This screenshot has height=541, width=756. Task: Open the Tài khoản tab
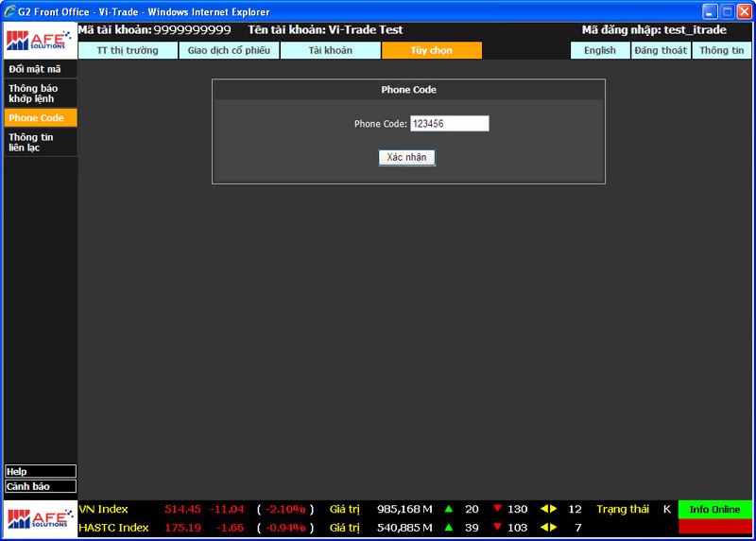coord(330,50)
